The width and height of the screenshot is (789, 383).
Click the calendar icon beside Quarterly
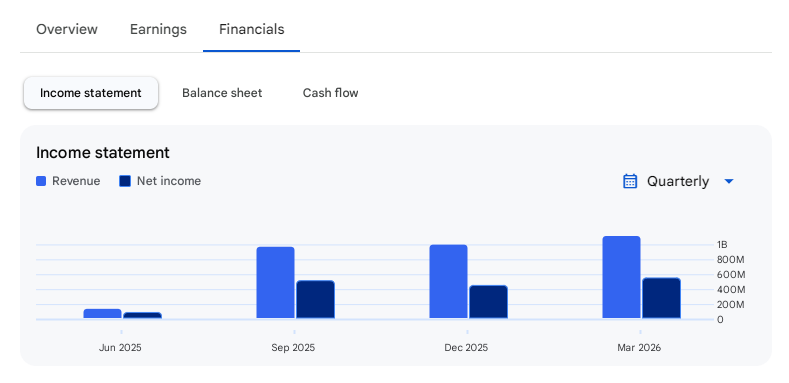[x=630, y=181]
